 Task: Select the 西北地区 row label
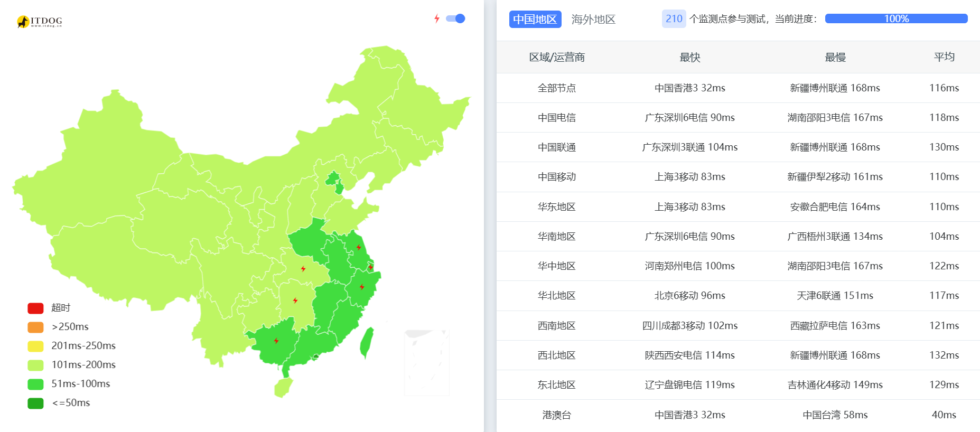point(557,355)
